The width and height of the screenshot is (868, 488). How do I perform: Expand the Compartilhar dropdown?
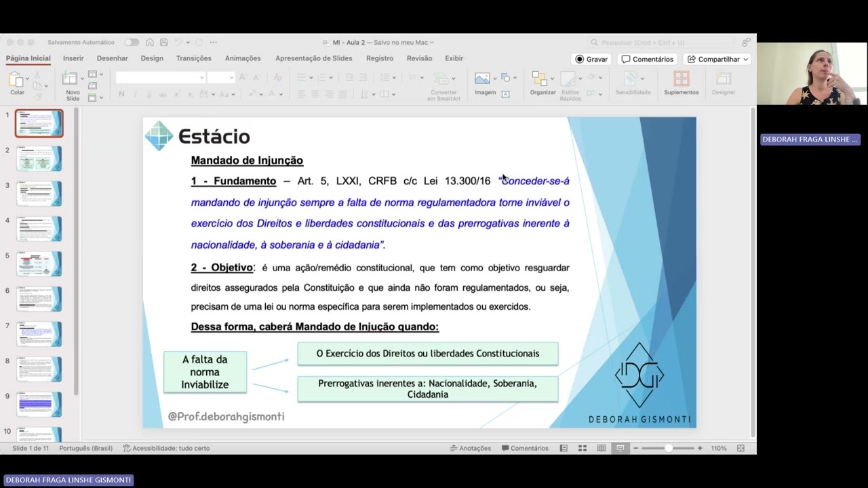tap(746, 59)
